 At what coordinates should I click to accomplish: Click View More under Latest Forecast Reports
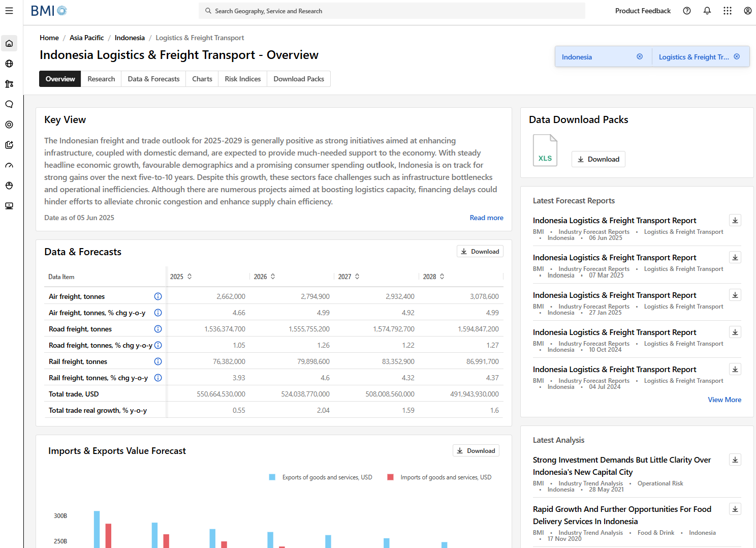point(724,400)
